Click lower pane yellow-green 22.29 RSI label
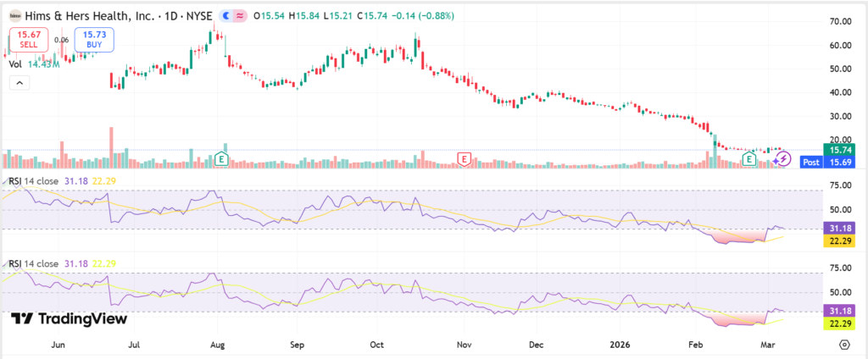Image resolution: width=868 pixels, height=359 pixels. [x=839, y=323]
